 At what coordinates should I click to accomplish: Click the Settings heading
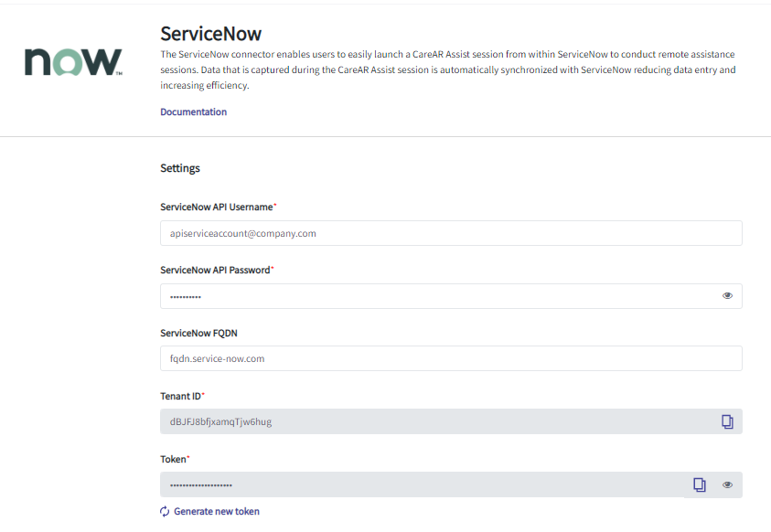[x=180, y=168]
